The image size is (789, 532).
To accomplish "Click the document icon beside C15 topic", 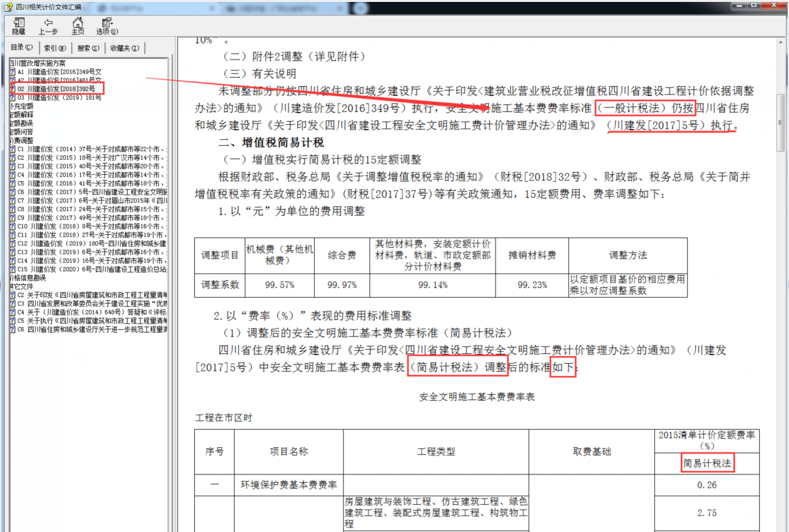I will pyautogui.click(x=13, y=269).
